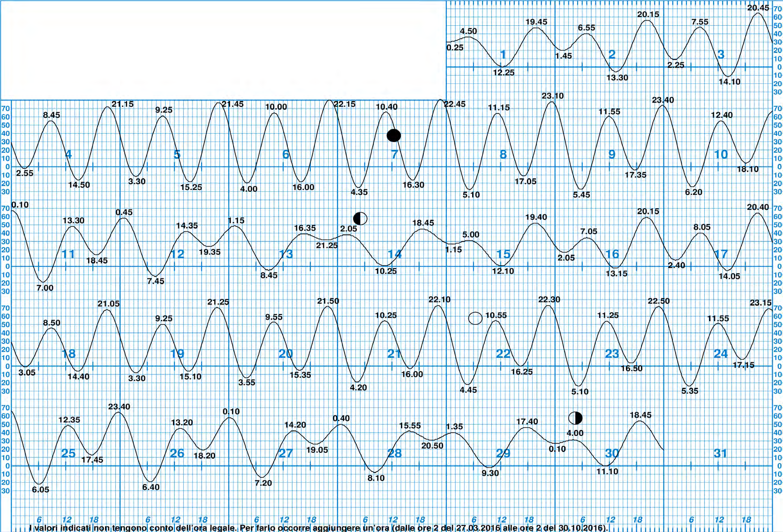Click the 5.45 low tide time label
783x532 pixels.
581,195
